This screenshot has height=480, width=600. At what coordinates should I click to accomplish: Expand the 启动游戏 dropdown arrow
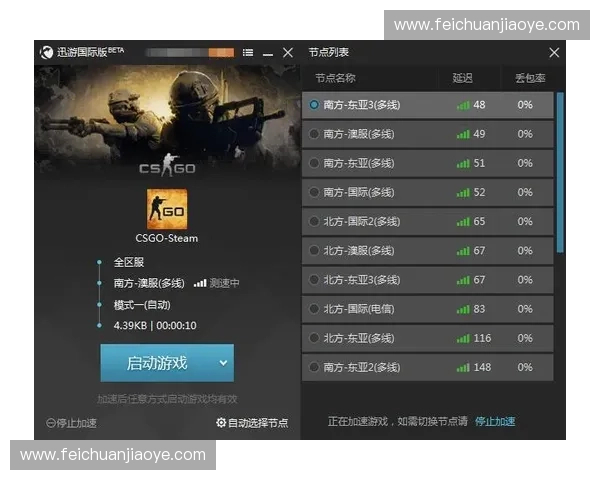pos(223,363)
